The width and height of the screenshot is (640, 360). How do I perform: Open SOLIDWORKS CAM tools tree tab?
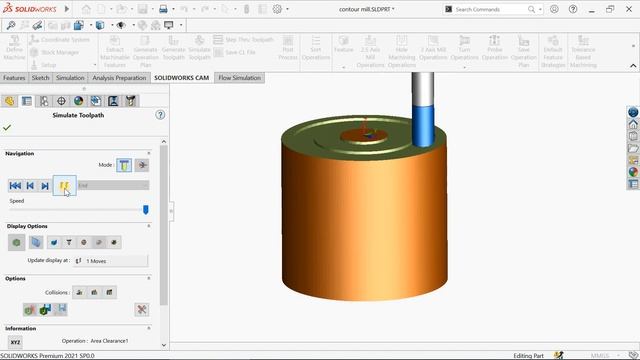click(130, 101)
